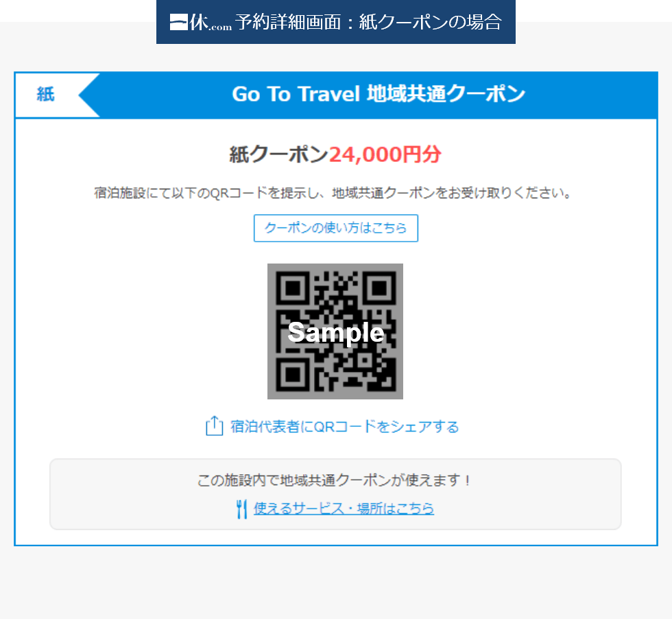Click the fork and knife icon

pos(241,509)
